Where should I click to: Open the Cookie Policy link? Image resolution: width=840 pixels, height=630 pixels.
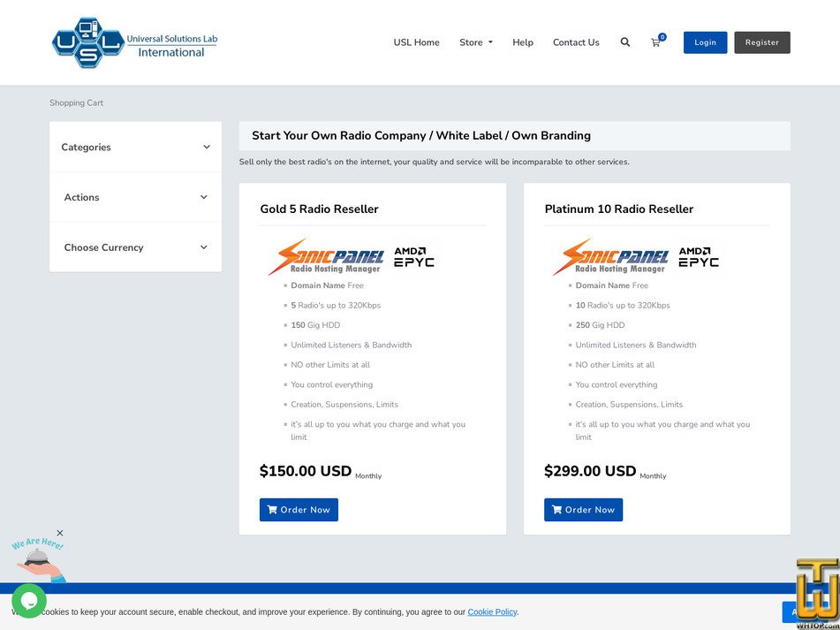(x=492, y=611)
